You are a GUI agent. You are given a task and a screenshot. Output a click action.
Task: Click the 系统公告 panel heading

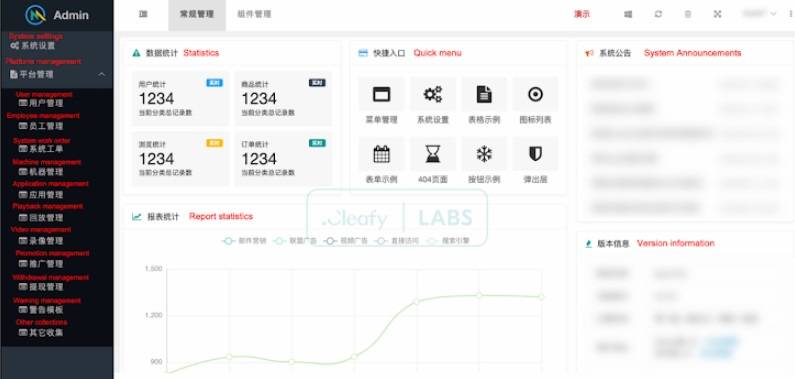pyautogui.click(x=615, y=53)
